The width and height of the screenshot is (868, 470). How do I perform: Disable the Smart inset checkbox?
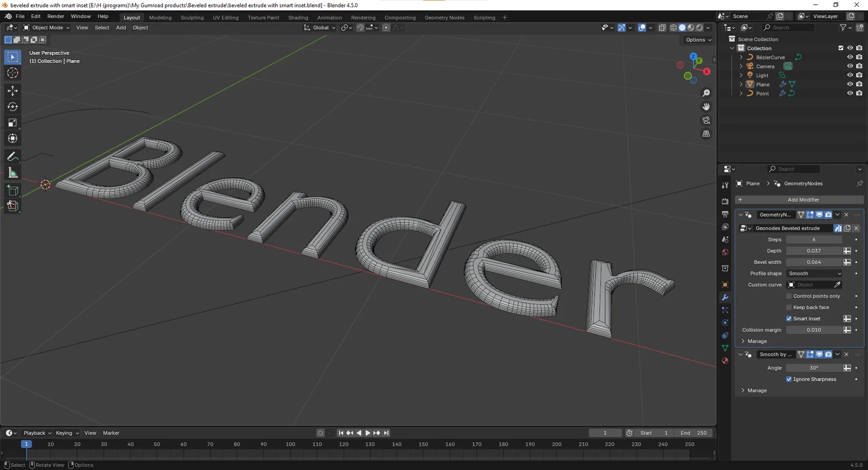click(789, 319)
